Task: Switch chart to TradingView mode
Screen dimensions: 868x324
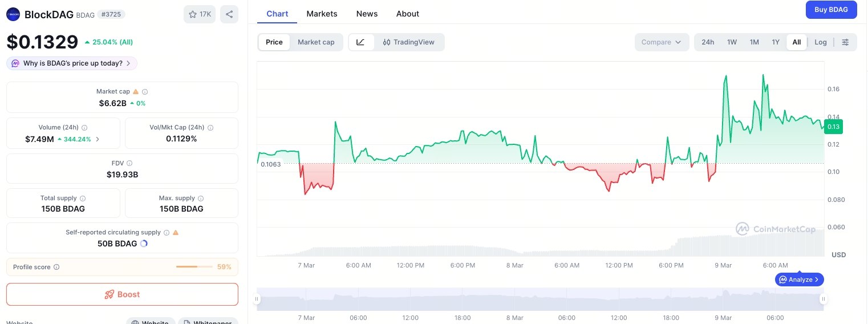Action: tap(409, 42)
